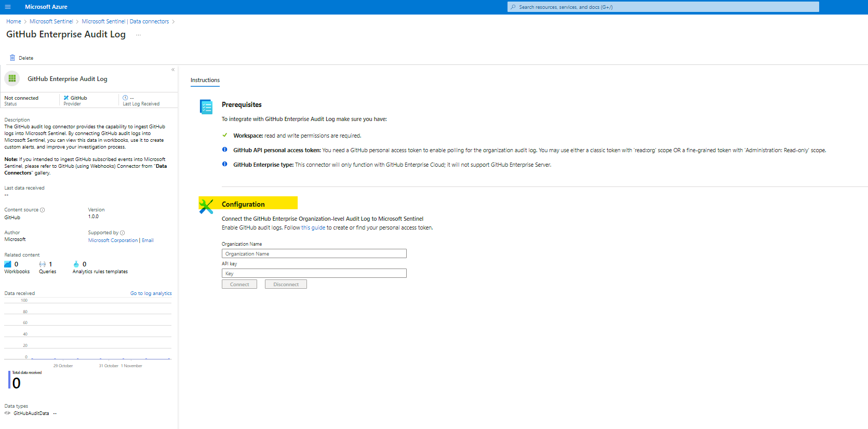Click the Email support link

click(148, 240)
